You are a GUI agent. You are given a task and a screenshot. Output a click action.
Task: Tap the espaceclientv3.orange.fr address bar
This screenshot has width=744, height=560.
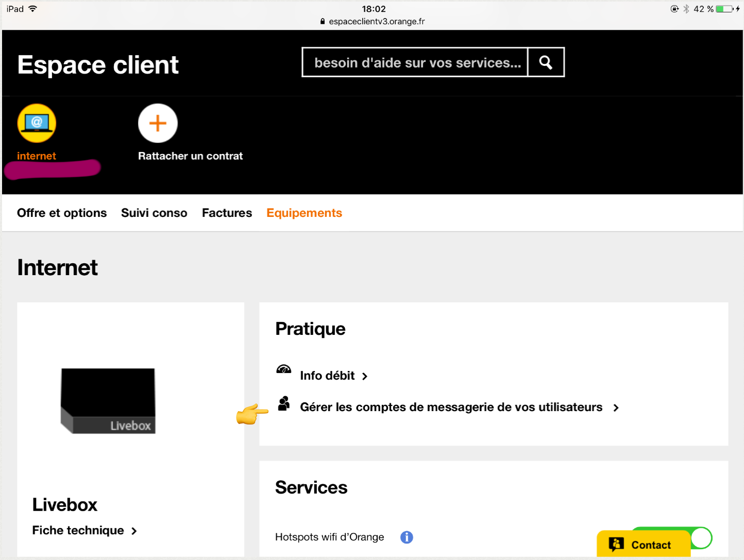377,21
